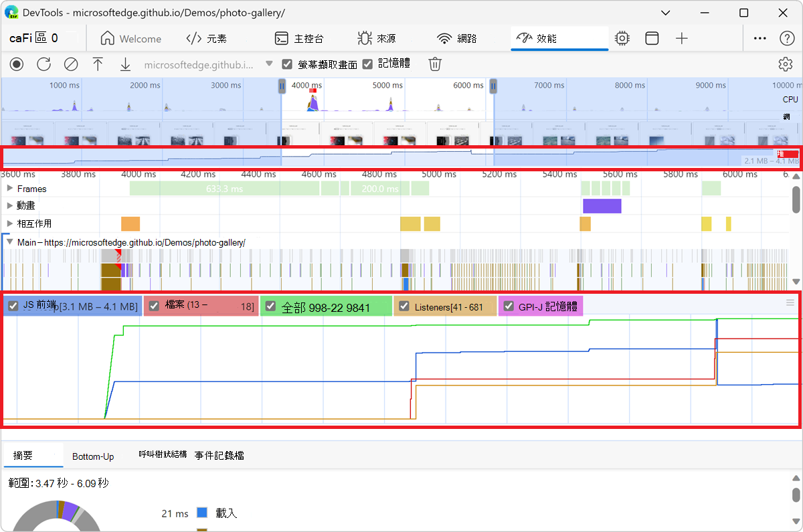Open the 呼叫樹狀結構 Call Tree tab
Viewport: 803px width, 532px height.
point(163,454)
